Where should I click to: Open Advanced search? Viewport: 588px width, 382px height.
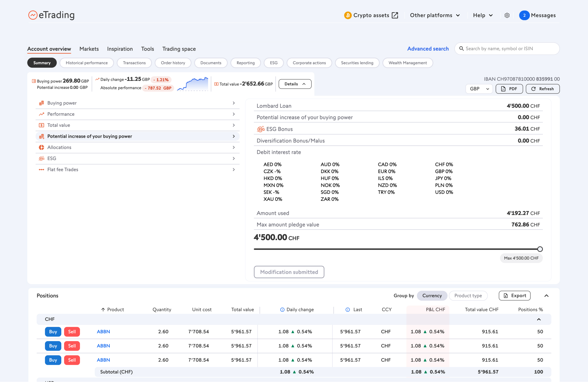coord(428,49)
